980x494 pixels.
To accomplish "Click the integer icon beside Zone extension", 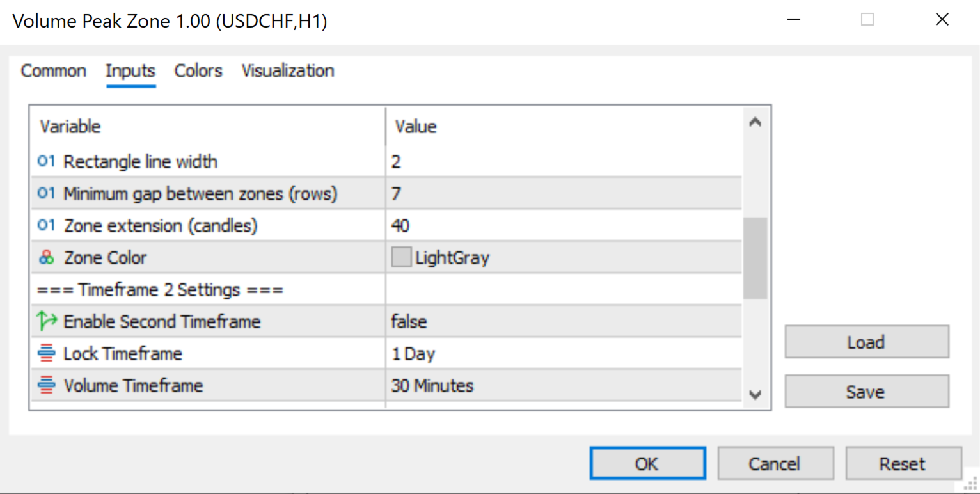I will point(47,225).
